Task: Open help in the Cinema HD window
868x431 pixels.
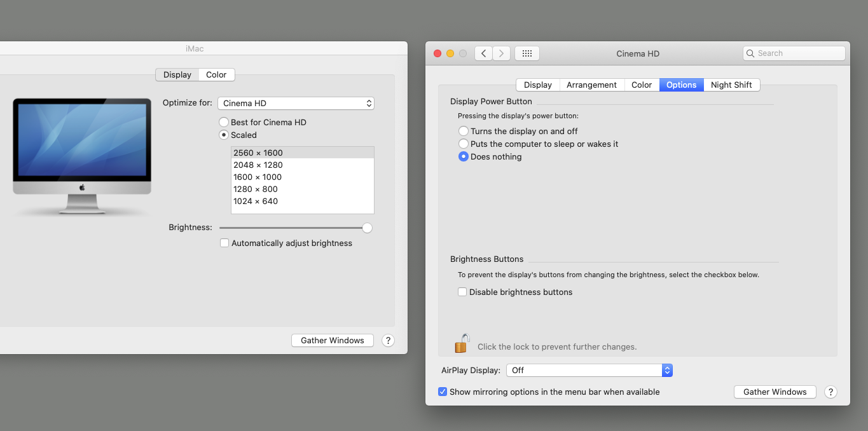Action: coord(830,392)
